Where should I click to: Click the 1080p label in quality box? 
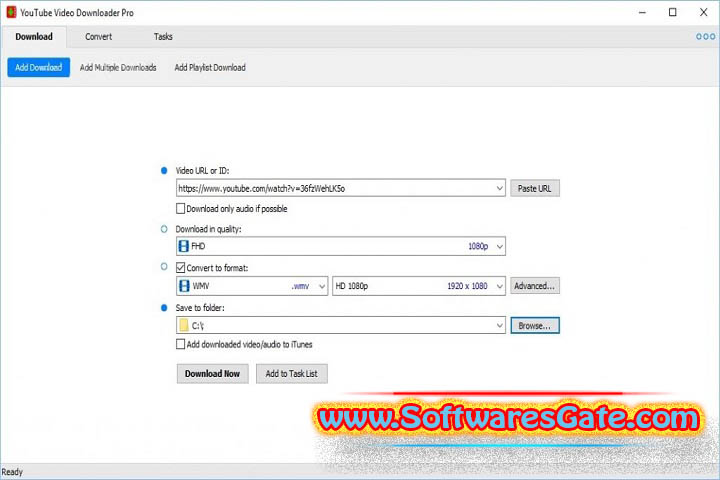pyautogui.click(x=478, y=247)
